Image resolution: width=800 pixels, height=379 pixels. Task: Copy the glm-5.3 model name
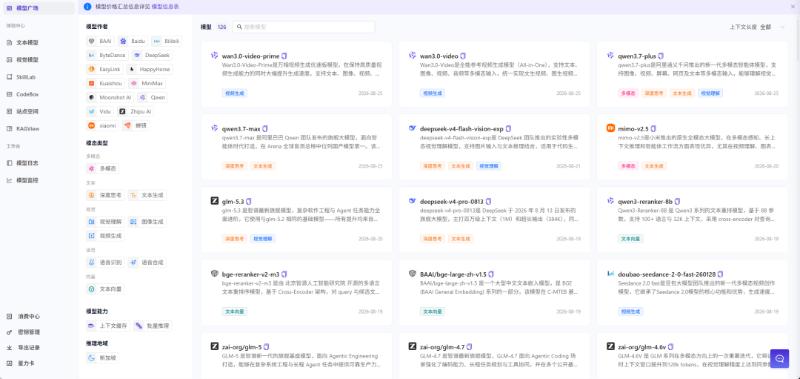click(248, 201)
